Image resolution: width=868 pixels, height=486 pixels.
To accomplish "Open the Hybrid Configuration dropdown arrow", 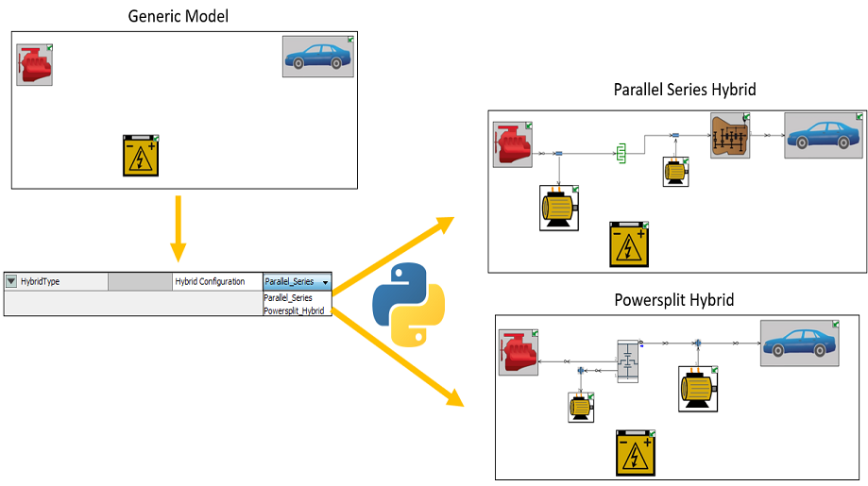I will click(x=326, y=282).
